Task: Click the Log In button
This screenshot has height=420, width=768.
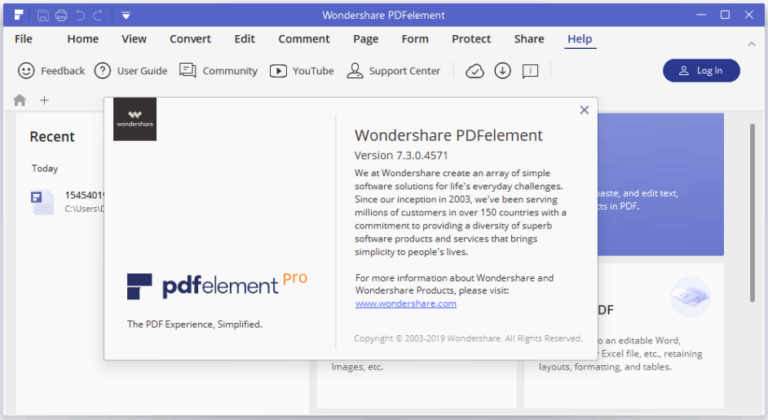Action: pos(701,71)
